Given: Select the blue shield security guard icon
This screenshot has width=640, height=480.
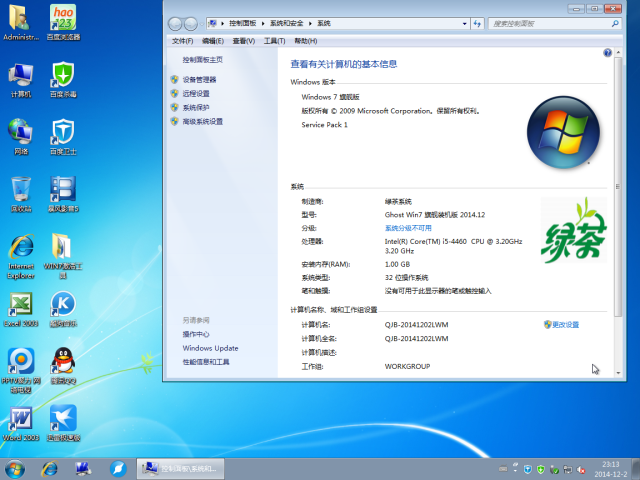Looking at the screenshot, I should [x=63, y=137].
